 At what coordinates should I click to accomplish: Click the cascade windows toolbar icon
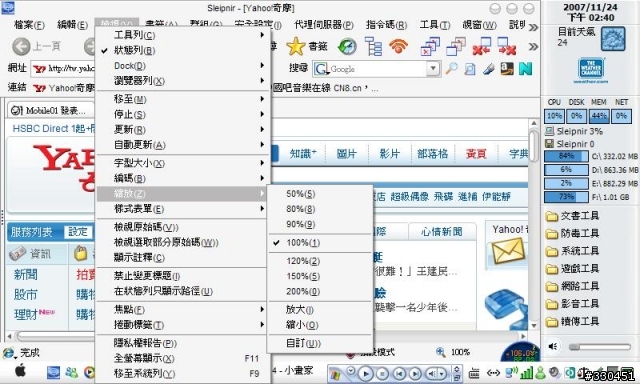coord(456,46)
